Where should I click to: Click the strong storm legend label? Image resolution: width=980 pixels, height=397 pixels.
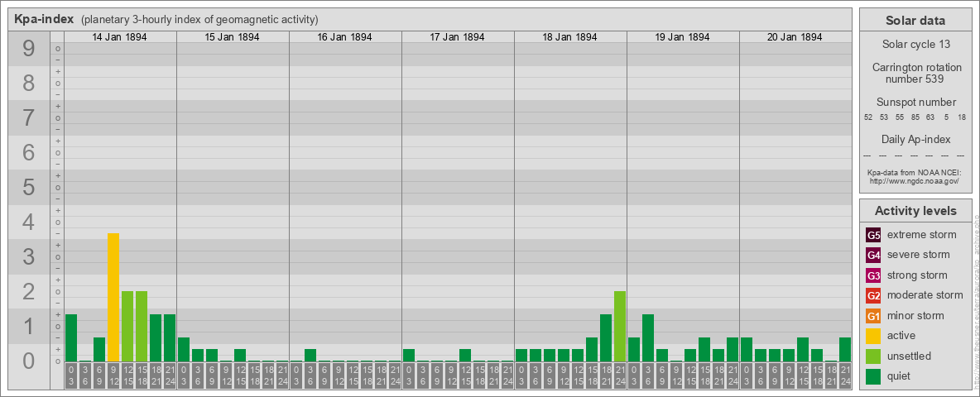917,275
